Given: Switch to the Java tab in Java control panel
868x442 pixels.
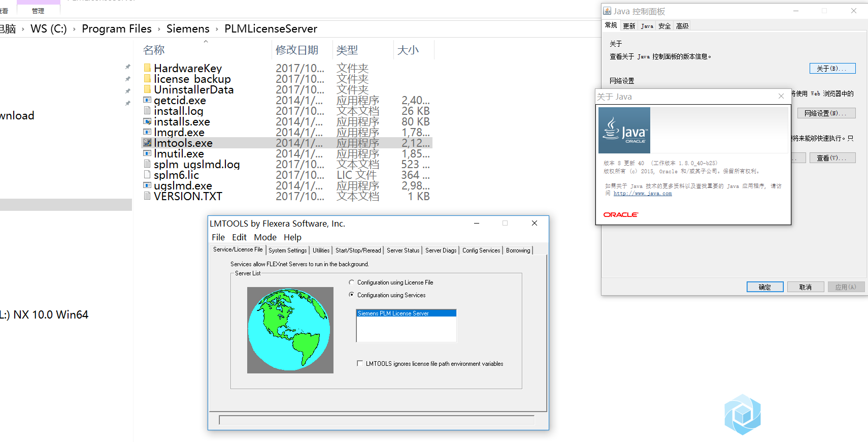Looking at the screenshot, I should tap(647, 26).
